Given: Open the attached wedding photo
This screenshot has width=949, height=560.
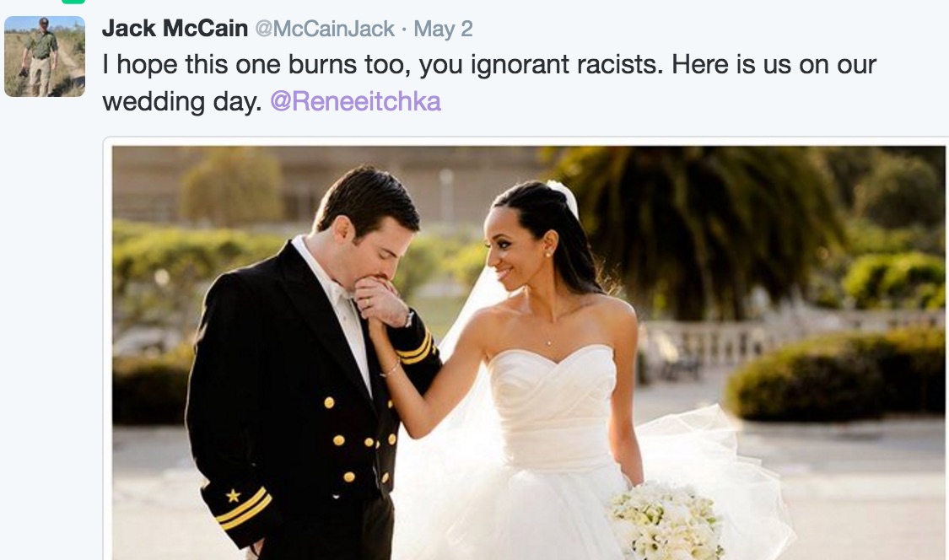Looking at the screenshot, I should pos(528,353).
